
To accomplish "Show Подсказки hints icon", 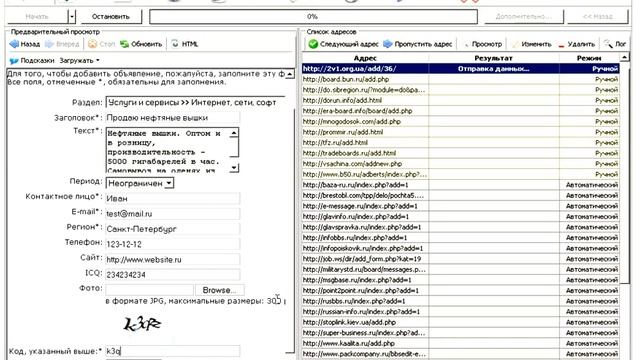I will [x=14, y=61].
